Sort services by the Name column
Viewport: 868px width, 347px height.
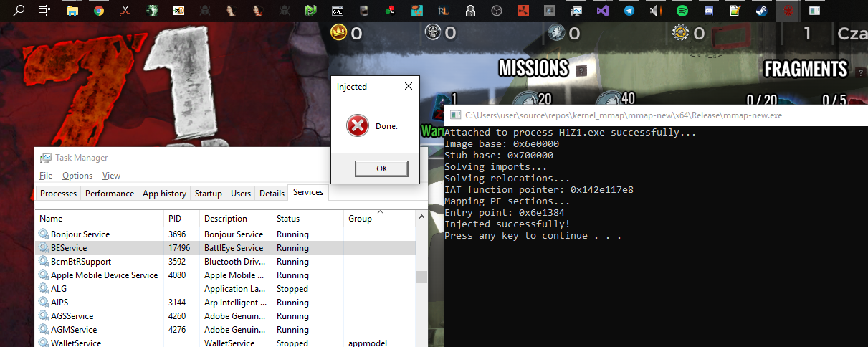[100, 219]
